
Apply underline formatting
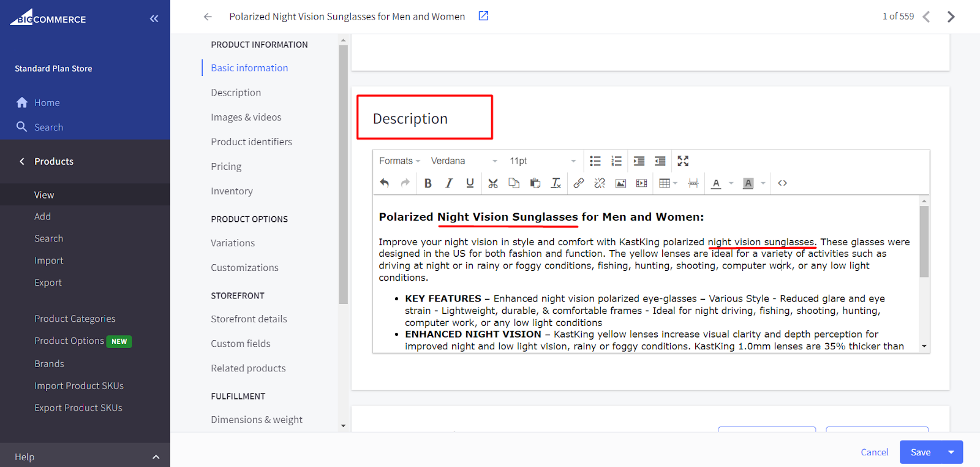470,183
